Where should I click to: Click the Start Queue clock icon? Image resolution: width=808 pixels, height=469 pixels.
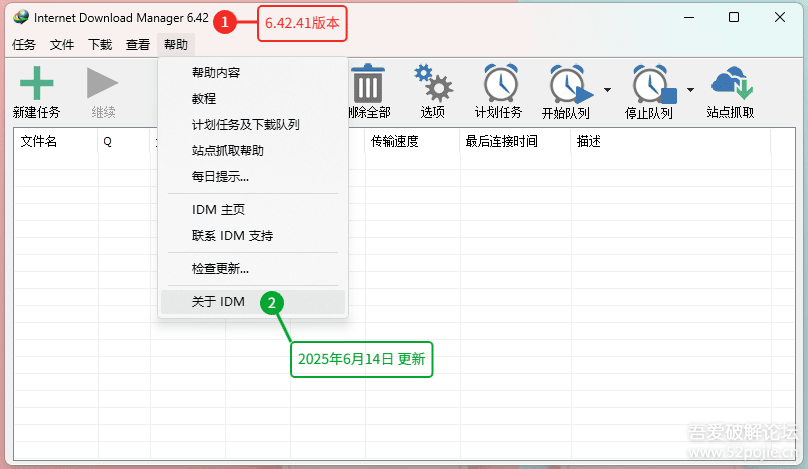tap(570, 84)
